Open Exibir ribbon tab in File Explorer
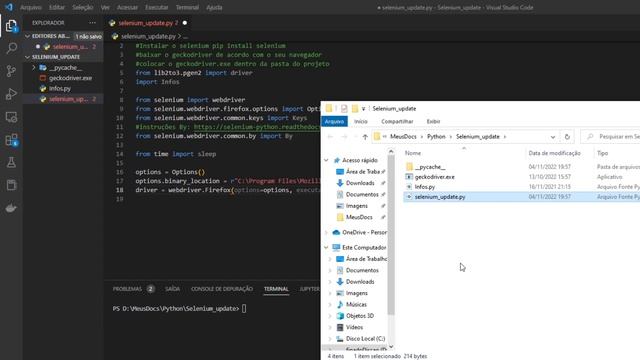 [433, 121]
